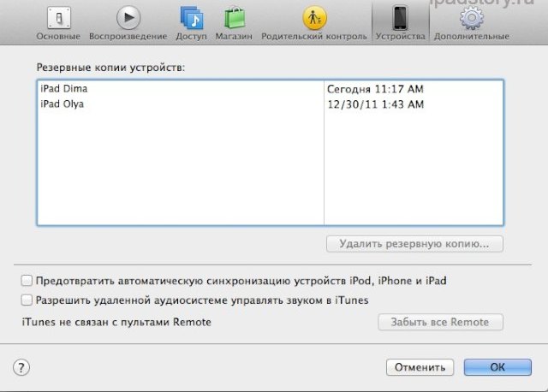Click the Отменить button
548x392 pixels.
(420, 367)
